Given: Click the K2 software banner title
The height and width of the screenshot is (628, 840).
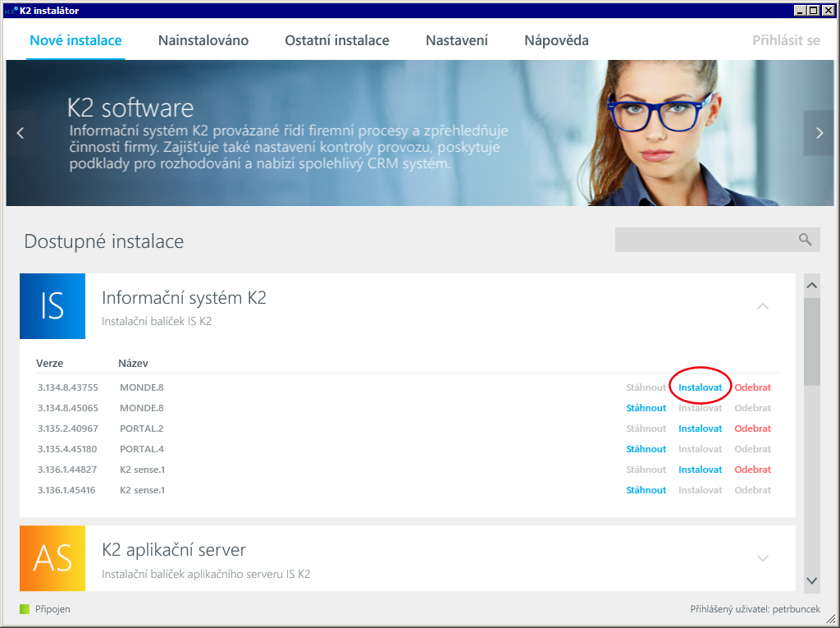Looking at the screenshot, I should click(130, 108).
